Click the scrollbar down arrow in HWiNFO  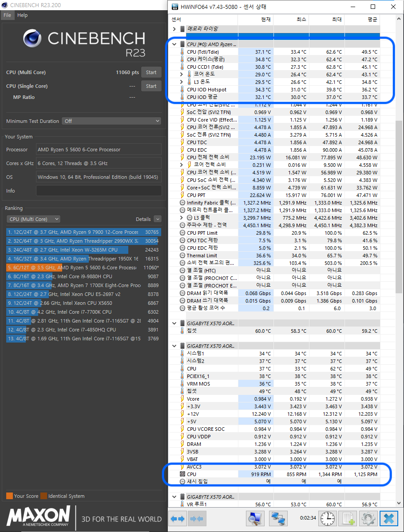point(399,503)
